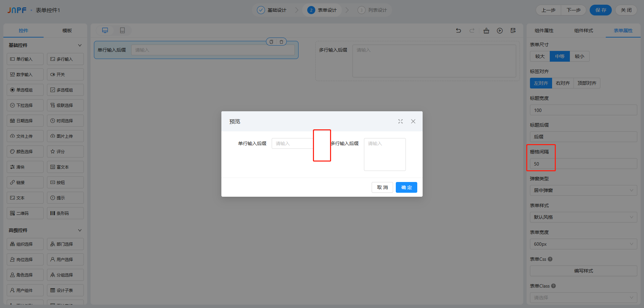This screenshot has width=644, height=308.
Task: Select the 条形码 control
Action: 65,213
